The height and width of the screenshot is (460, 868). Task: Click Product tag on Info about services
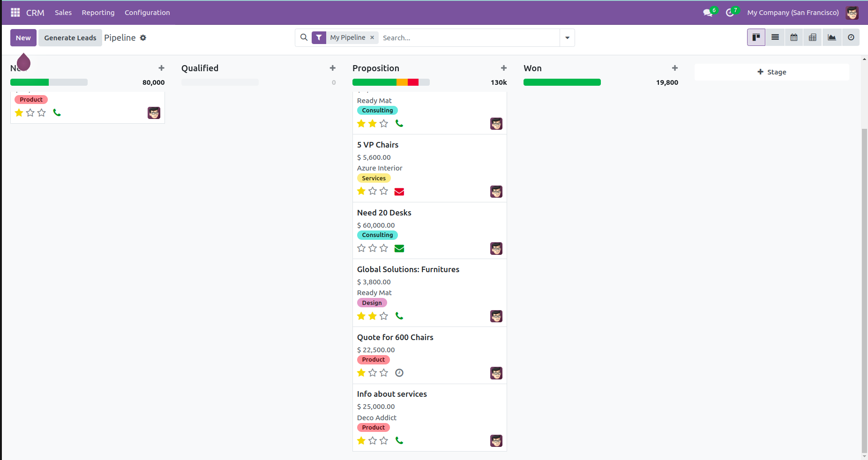point(374,427)
